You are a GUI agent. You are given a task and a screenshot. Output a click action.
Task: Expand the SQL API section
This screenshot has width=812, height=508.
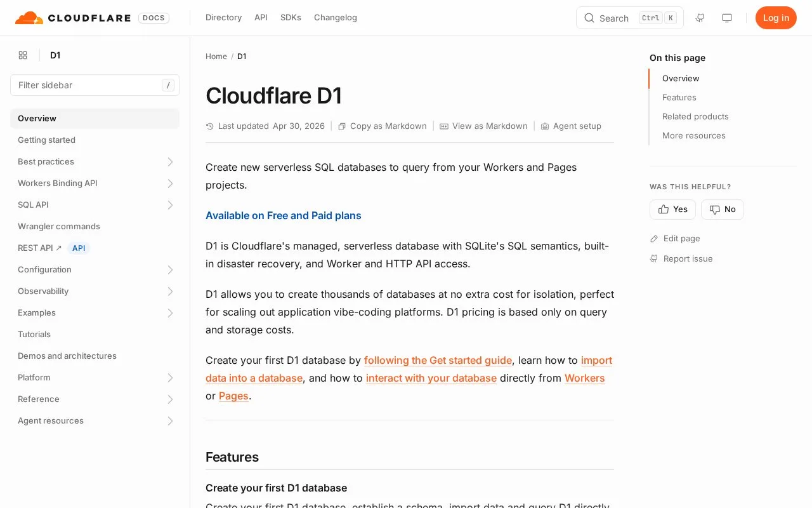click(170, 205)
